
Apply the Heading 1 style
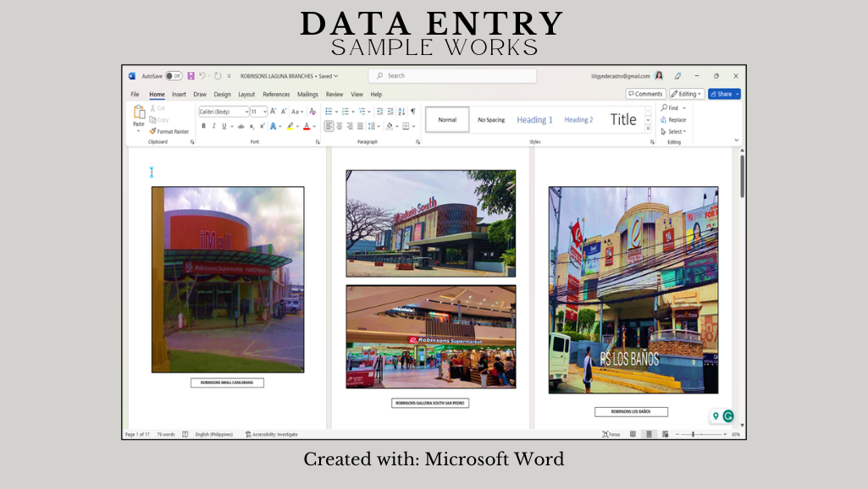(534, 119)
